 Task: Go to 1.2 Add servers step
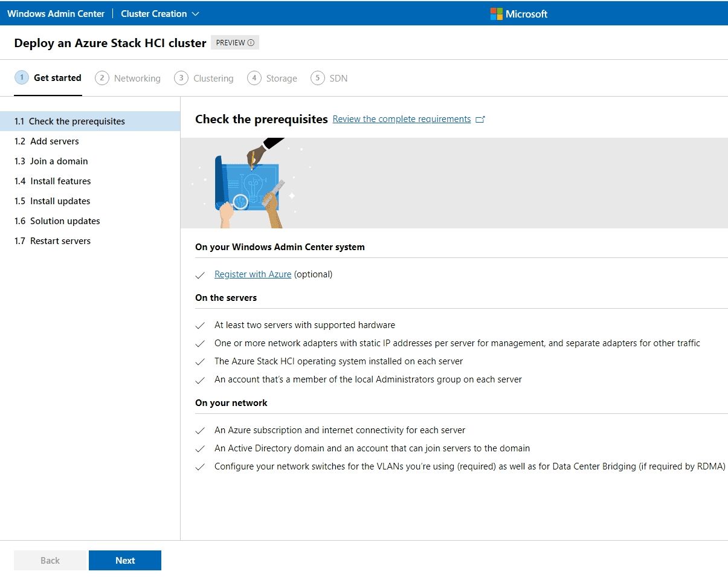point(90,141)
